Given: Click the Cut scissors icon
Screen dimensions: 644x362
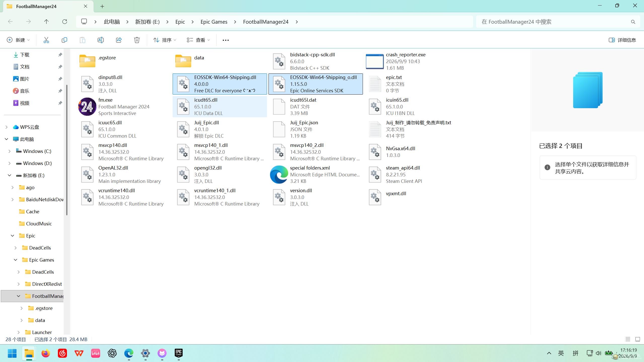Looking at the screenshot, I should click(46, 40).
